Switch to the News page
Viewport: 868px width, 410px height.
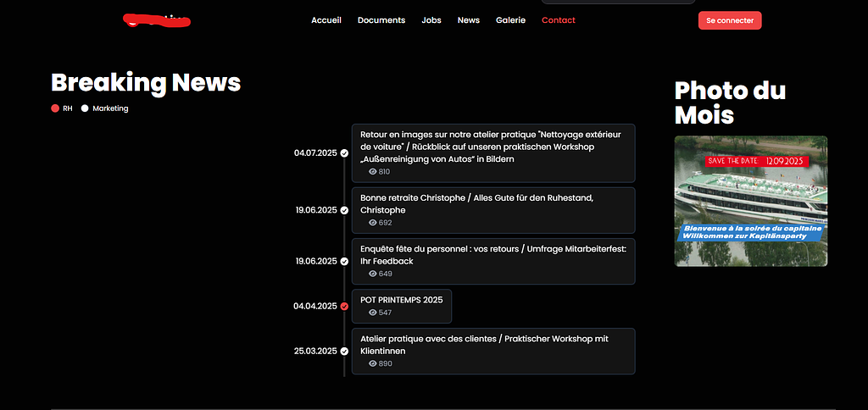pos(469,20)
